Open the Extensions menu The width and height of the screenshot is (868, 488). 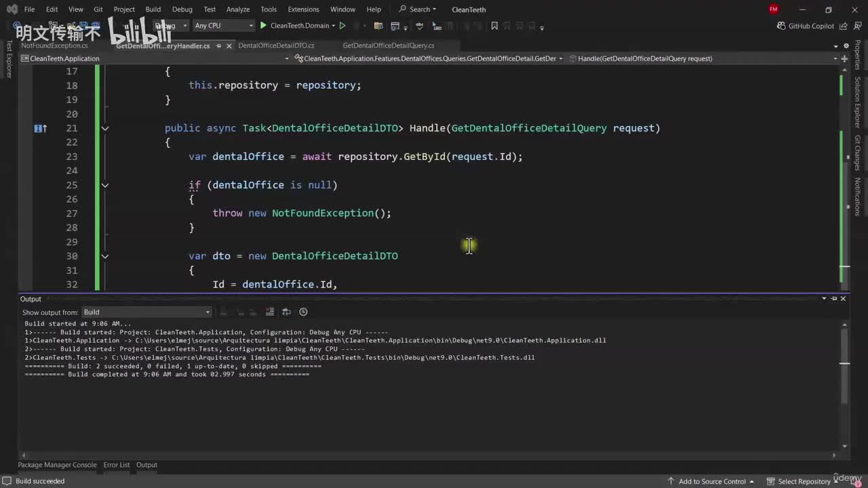point(303,9)
